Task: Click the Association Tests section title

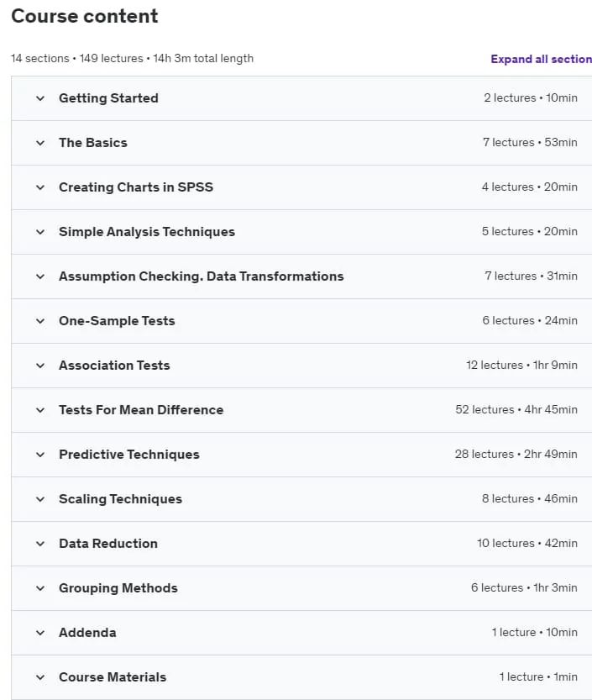Action: [x=114, y=366]
